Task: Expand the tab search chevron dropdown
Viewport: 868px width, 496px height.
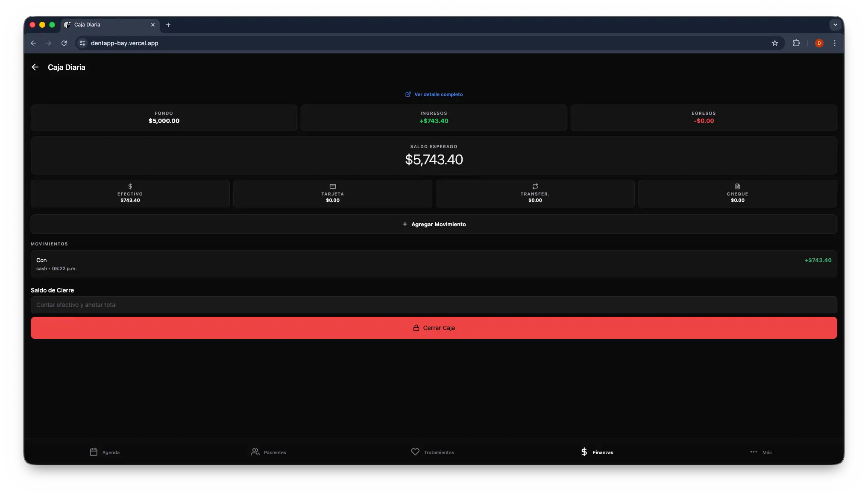Action: [x=835, y=25]
